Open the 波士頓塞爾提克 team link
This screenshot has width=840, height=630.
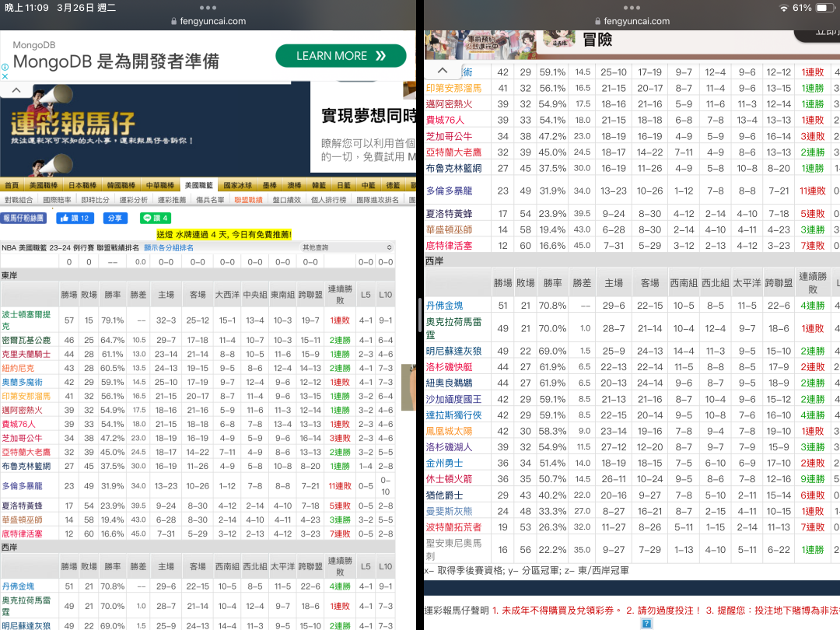pyautogui.click(x=26, y=320)
